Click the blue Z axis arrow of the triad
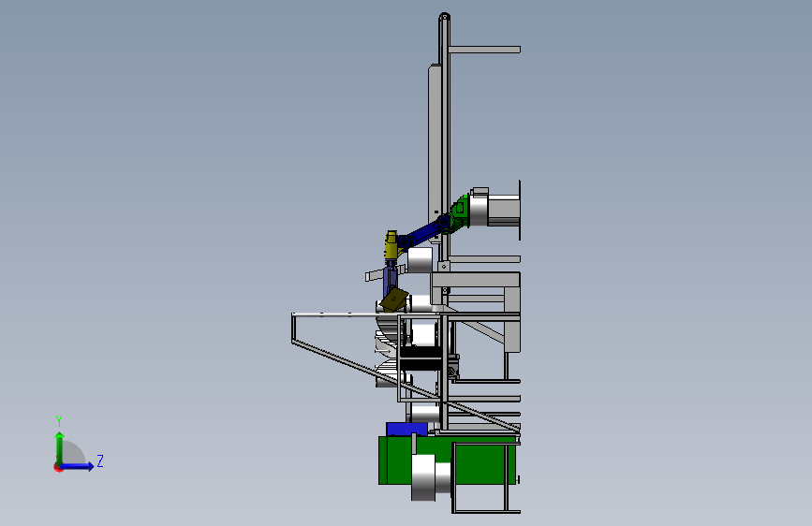The width and height of the screenshot is (812, 526). (x=78, y=466)
